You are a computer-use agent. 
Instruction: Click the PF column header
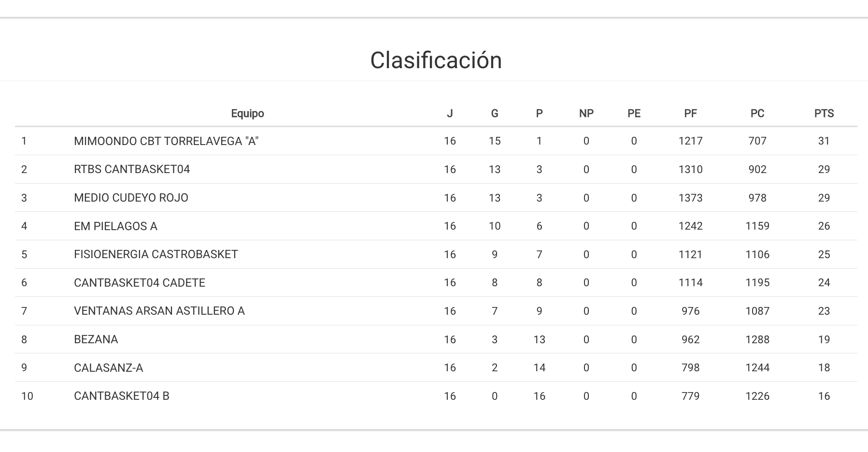(690, 114)
